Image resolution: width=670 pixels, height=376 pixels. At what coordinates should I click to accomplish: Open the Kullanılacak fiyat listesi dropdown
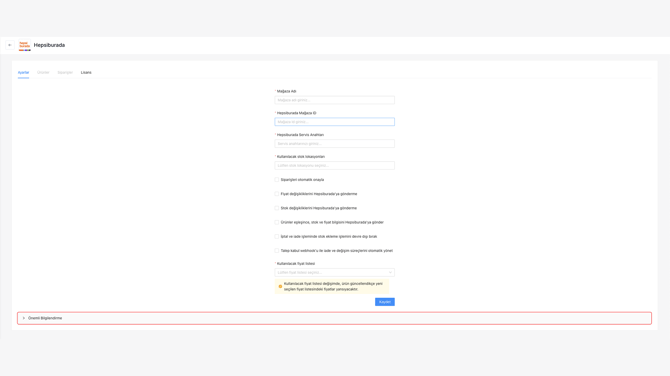(x=335, y=272)
